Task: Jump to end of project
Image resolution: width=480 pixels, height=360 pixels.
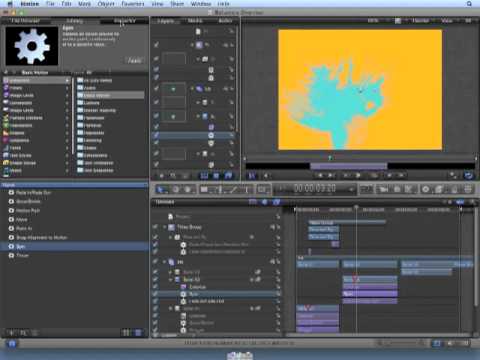Action: (331, 175)
